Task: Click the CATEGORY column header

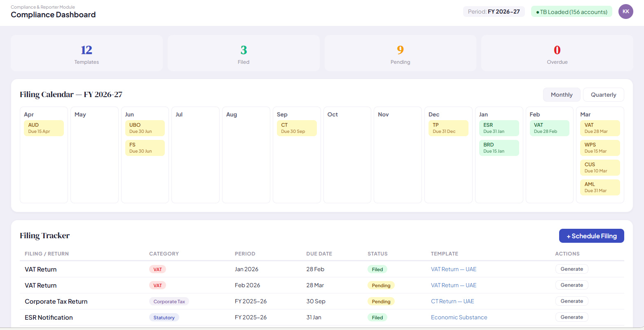Action: click(164, 254)
